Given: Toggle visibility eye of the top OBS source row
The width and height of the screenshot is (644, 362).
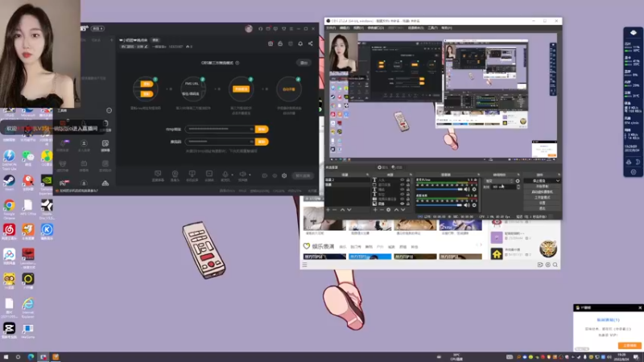Looking at the screenshot, I should (x=402, y=179).
